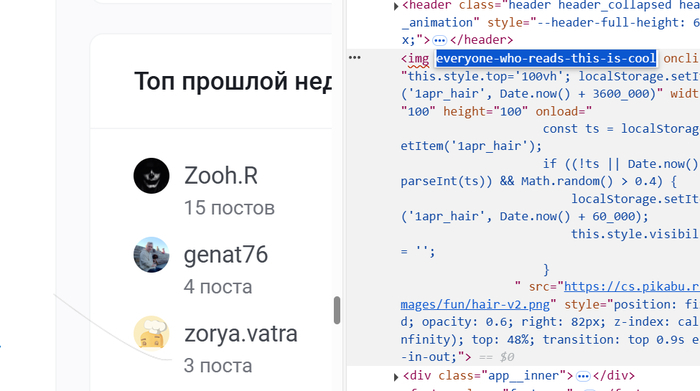Click the parseInt(ts)) && Math.random() code line
This screenshot has height=391, width=700.
(538, 181)
